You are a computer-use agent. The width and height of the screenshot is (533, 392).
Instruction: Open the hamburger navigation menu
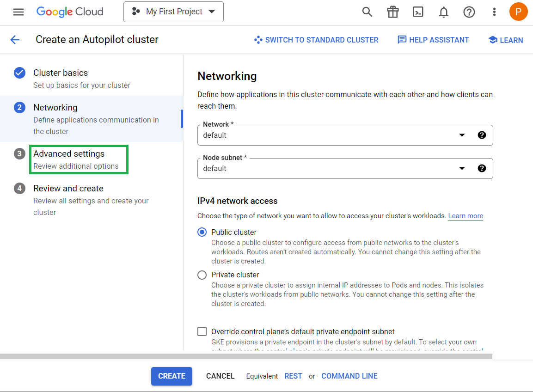(18, 12)
